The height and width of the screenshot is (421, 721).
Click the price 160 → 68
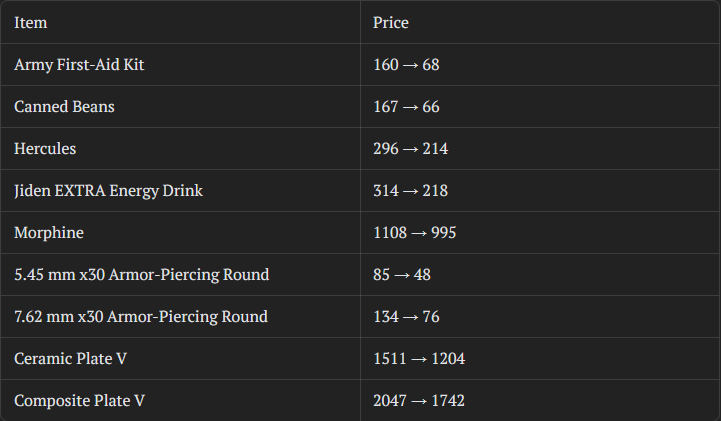pyautogui.click(x=406, y=64)
